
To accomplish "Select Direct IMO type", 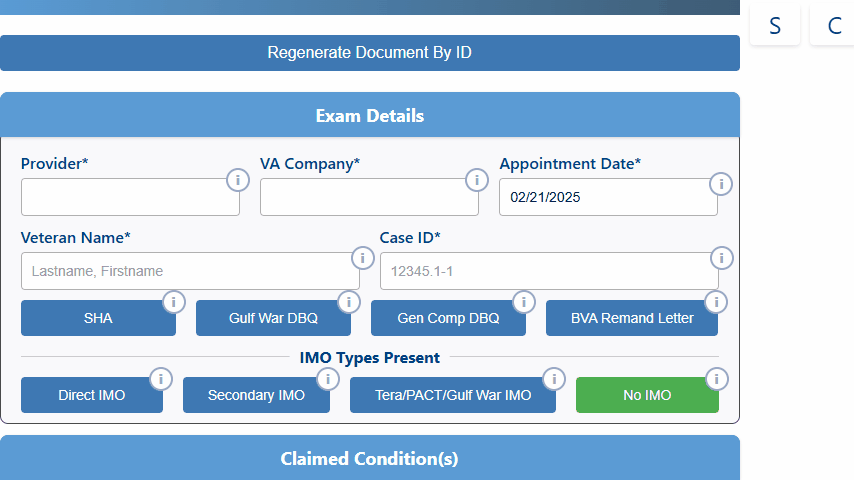I will (x=92, y=395).
